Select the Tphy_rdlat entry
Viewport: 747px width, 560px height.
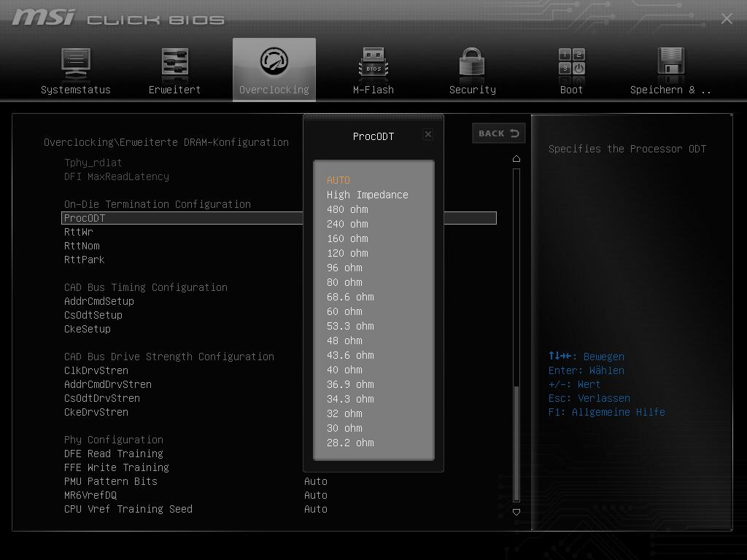click(93, 163)
